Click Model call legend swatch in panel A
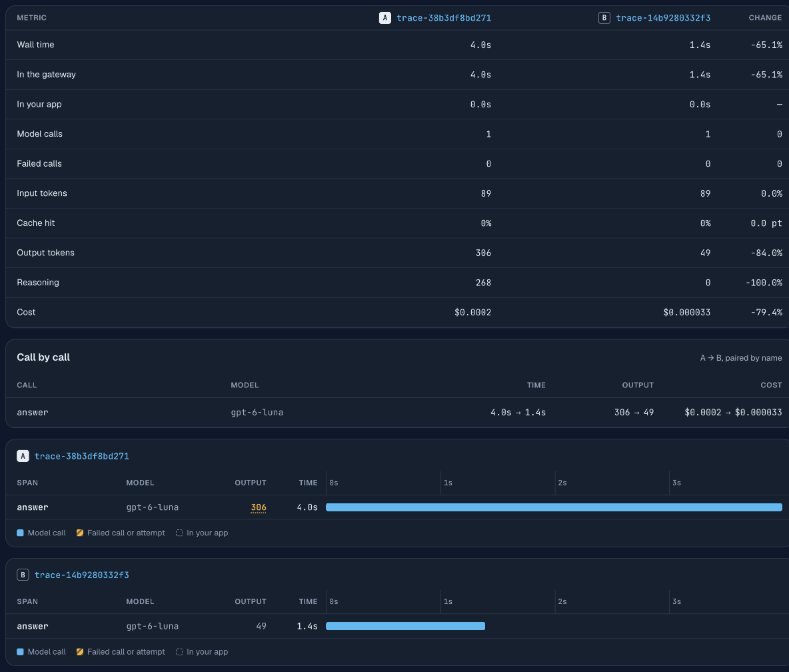Viewport: 789px width, 672px height. 20,533
